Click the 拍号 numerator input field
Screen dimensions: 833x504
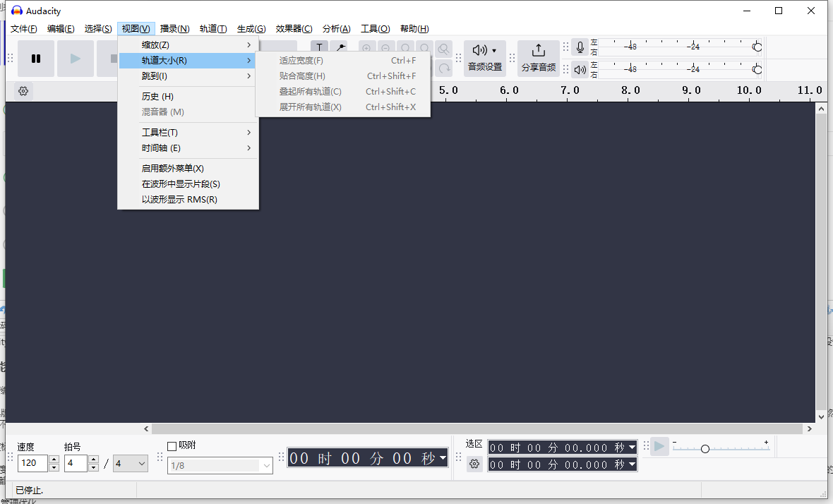pyautogui.click(x=76, y=463)
